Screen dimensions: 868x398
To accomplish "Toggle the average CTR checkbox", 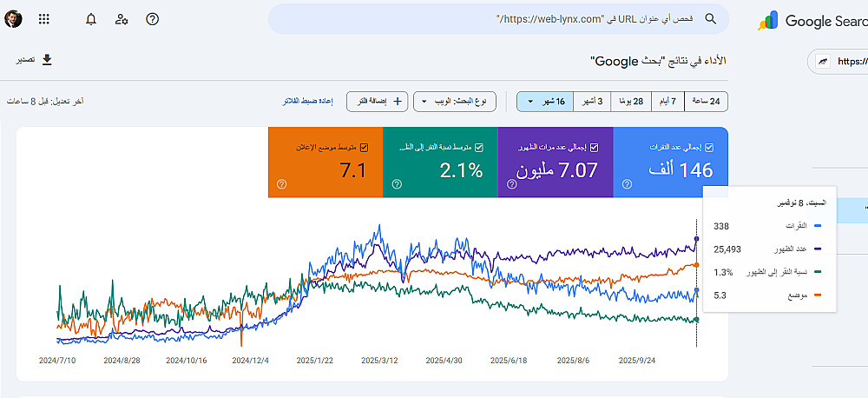I will point(479,147).
